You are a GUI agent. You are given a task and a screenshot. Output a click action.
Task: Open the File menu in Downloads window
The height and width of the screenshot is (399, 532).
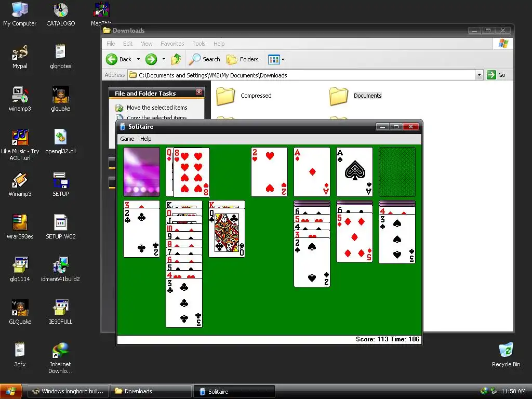point(111,44)
